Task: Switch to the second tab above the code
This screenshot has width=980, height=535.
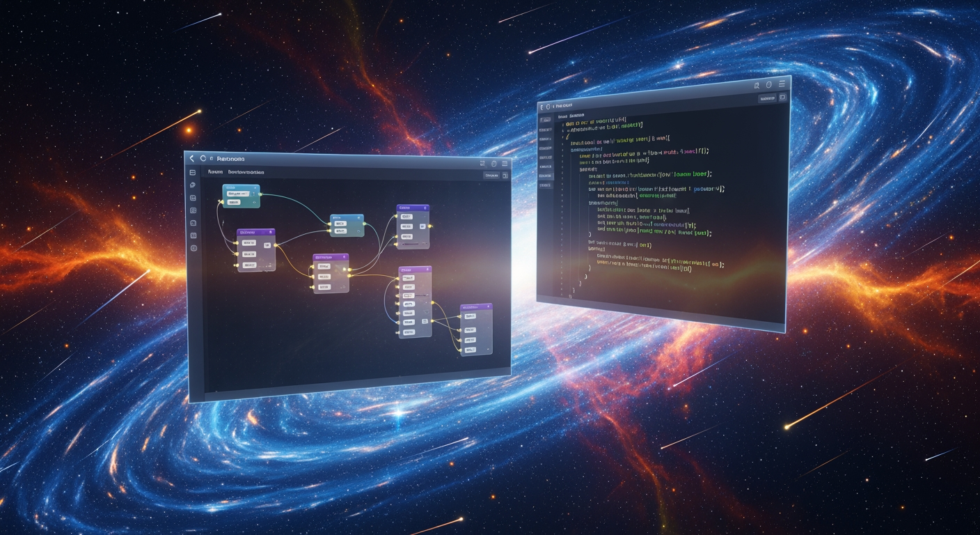Action: click(x=577, y=116)
